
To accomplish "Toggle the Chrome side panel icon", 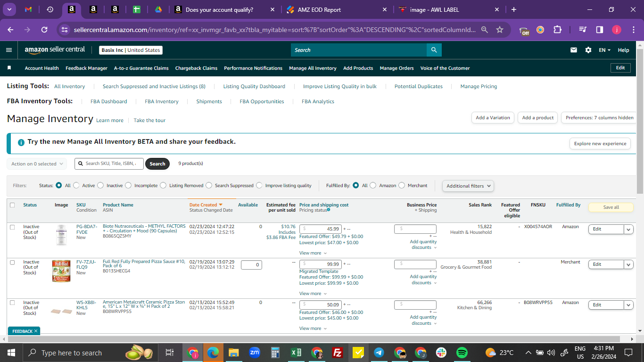I will (600, 30).
